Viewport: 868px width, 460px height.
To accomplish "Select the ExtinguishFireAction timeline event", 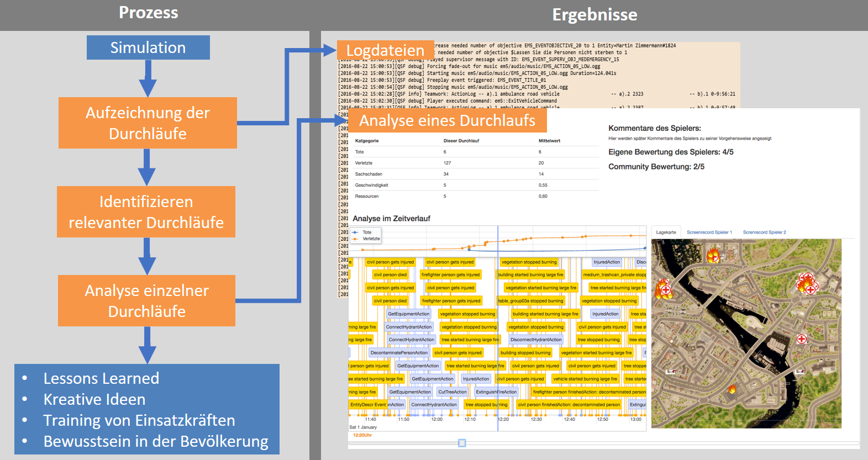I will [496, 392].
